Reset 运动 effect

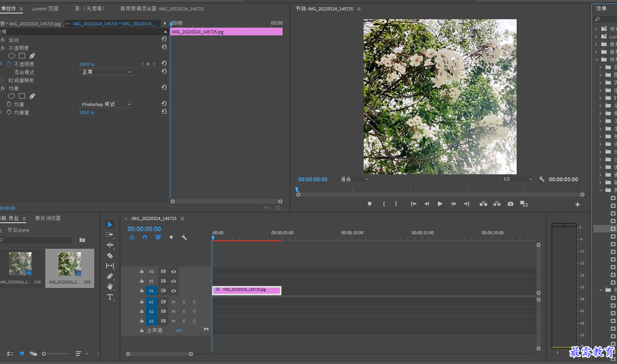pyautogui.click(x=164, y=39)
